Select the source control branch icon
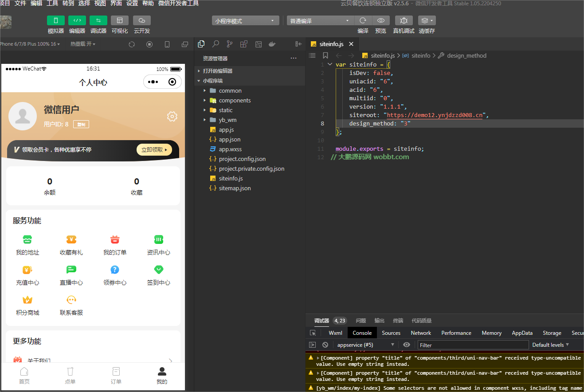 click(x=229, y=44)
